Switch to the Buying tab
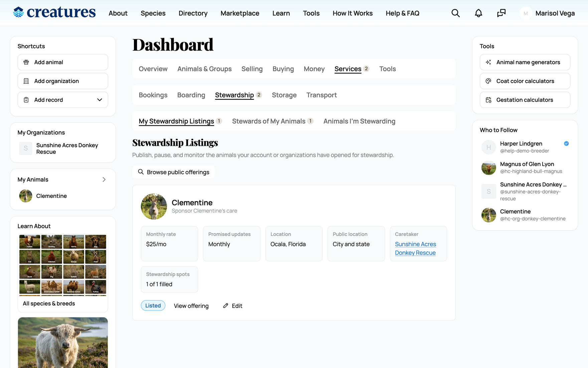The height and width of the screenshot is (368, 588). pyautogui.click(x=283, y=69)
